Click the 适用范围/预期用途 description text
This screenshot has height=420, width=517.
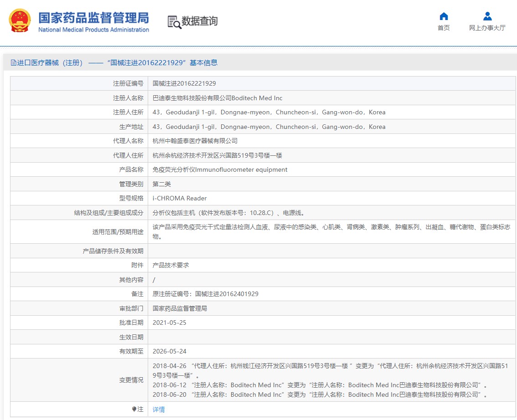tap(331, 231)
